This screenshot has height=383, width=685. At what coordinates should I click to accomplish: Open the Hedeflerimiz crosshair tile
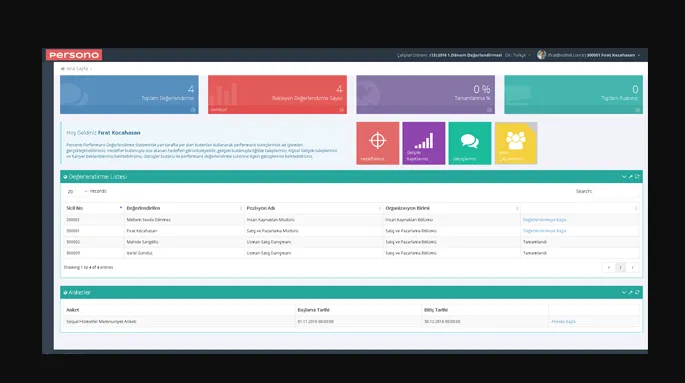377,143
